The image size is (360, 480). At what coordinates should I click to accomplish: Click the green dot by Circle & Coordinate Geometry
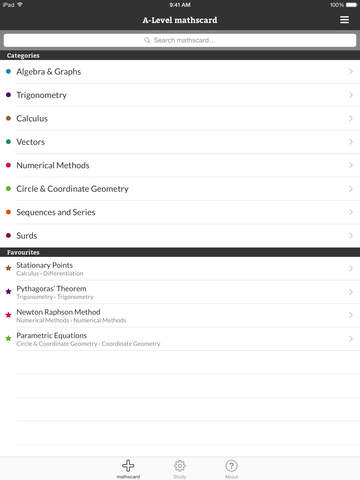pyautogui.click(x=8, y=189)
